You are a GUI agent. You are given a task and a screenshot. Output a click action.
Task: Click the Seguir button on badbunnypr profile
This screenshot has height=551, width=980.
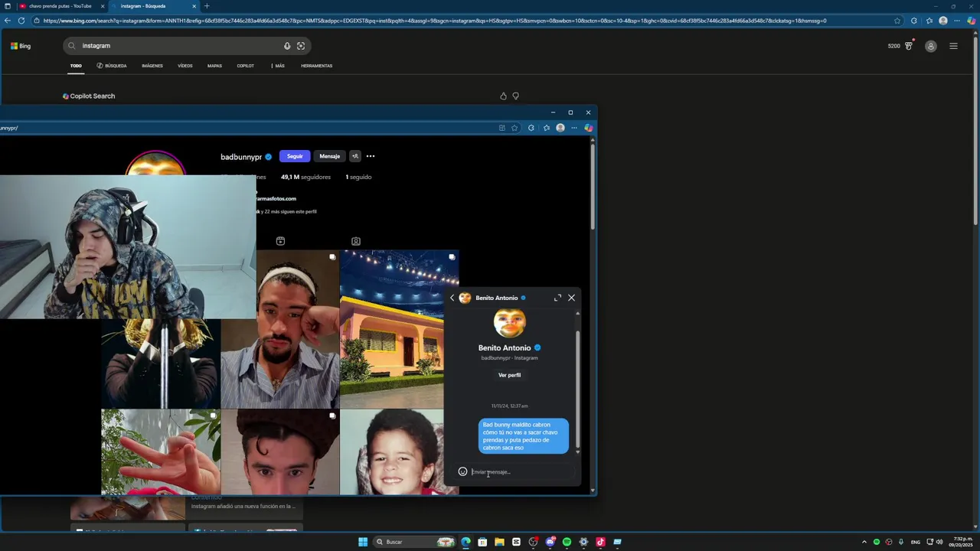[x=295, y=156]
